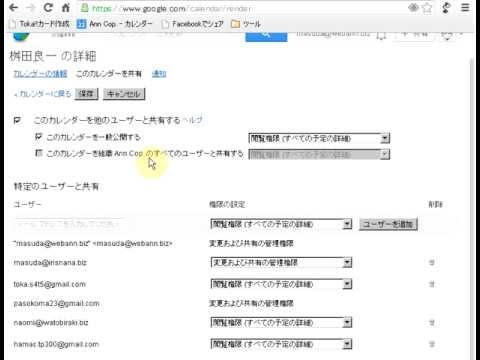Select the pasokoma23@gmail.com user entry
The image size is (480, 360).
point(56,303)
